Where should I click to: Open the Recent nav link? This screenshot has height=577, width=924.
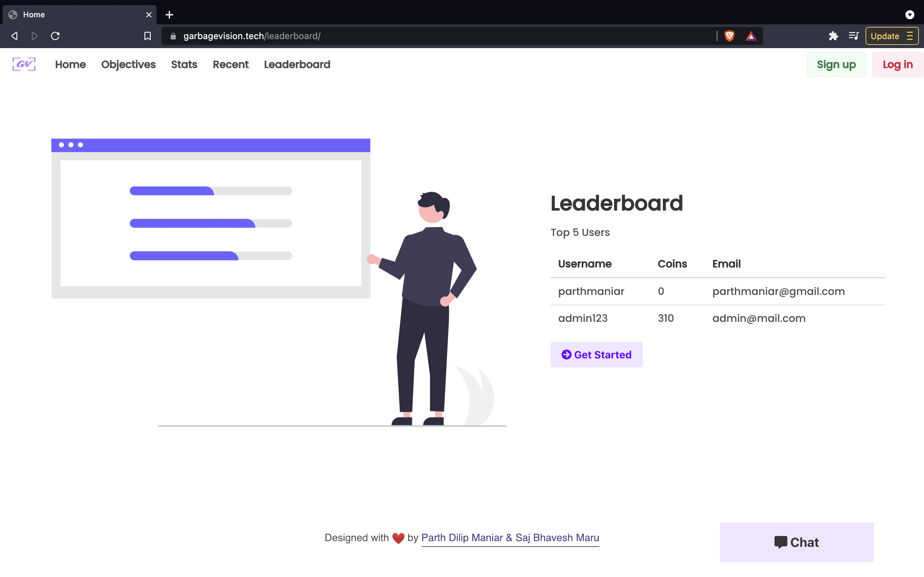click(x=231, y=64)
